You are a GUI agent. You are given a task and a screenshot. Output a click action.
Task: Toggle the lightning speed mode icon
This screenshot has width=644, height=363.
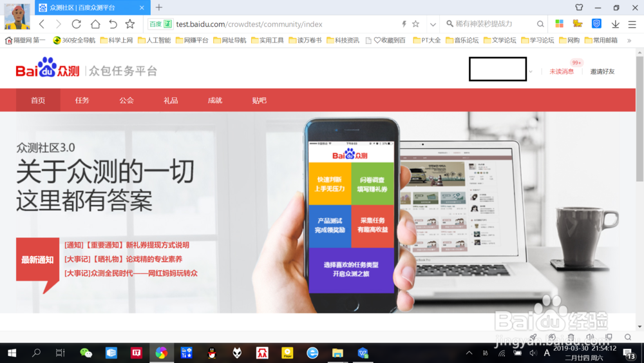coord(404,25)
